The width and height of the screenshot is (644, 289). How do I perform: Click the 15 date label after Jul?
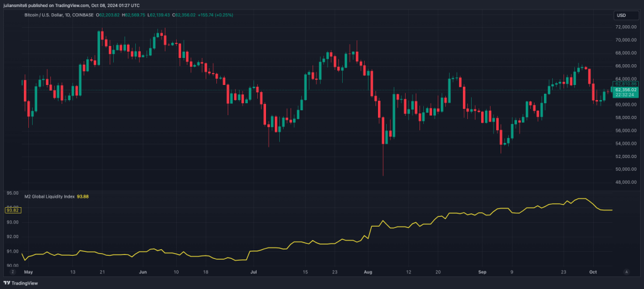305,272
